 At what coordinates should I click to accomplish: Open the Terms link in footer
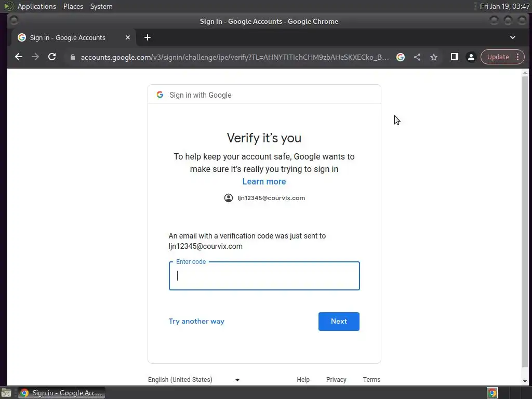[x=371, y=380]
